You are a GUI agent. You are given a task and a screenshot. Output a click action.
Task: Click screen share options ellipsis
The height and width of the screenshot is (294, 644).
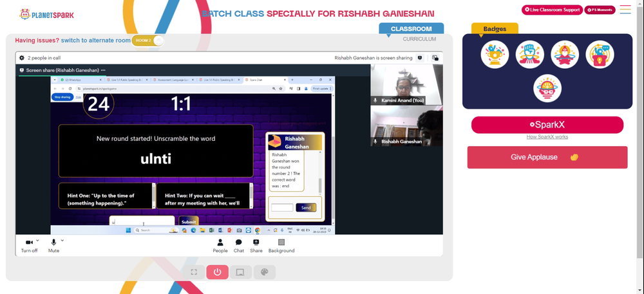click(x=103, y=70)
